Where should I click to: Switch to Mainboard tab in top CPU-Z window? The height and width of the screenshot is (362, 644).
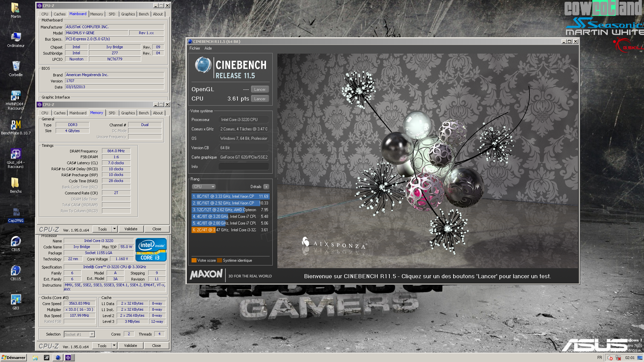pyautogui.click(x=78, y=14)
